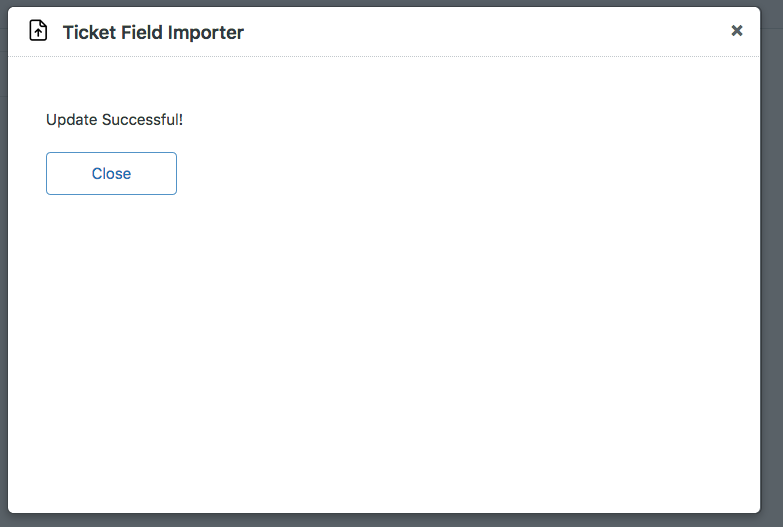Click the word Importer in the header
The width and height of the screenshot is (783, 527).
[206, 33]
